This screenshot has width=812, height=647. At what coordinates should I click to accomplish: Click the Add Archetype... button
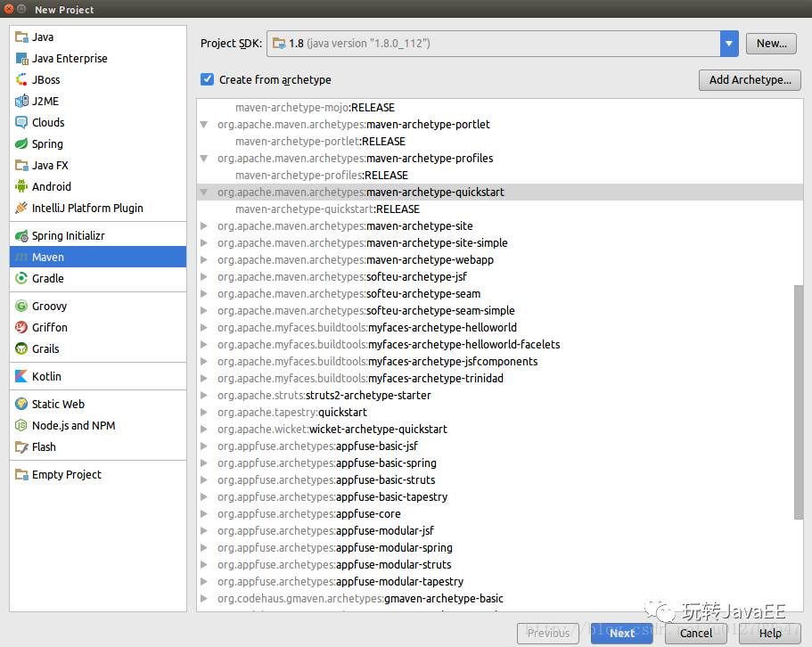pos(750,79)
